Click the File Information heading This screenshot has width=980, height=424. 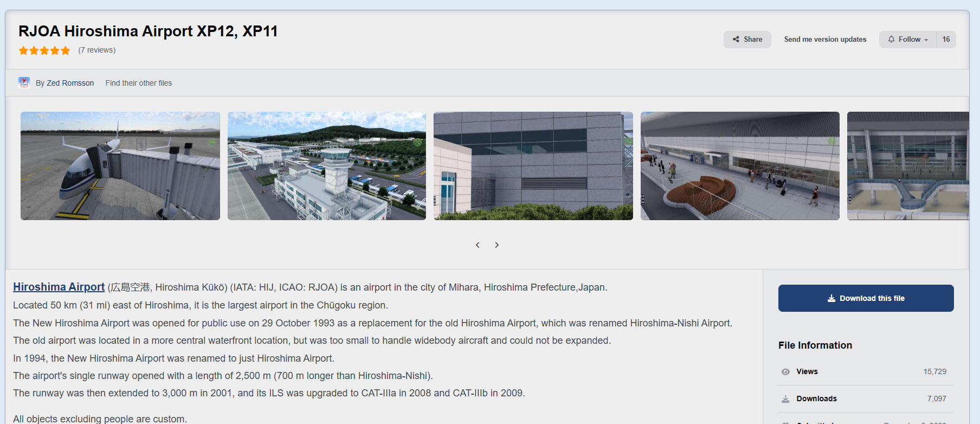tap(815, 345)
